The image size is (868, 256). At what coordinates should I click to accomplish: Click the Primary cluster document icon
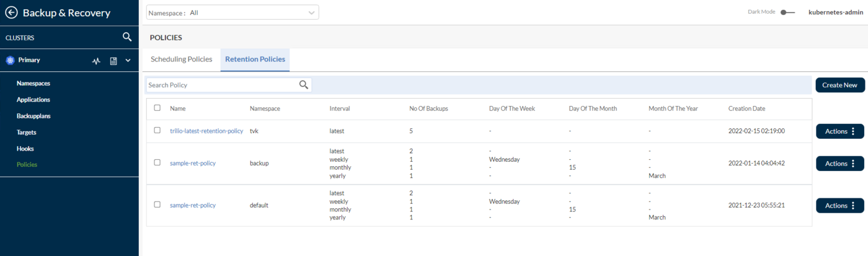tap(113, 61)
